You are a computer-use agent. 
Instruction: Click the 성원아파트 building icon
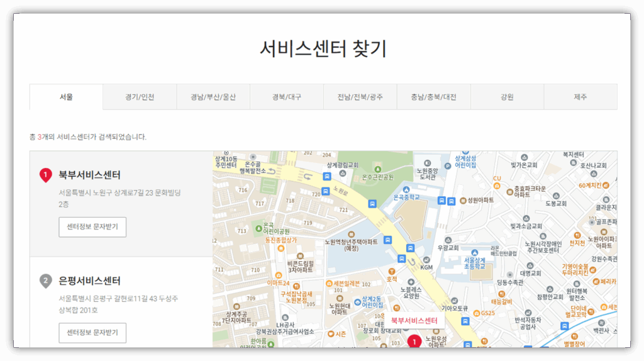464,201
